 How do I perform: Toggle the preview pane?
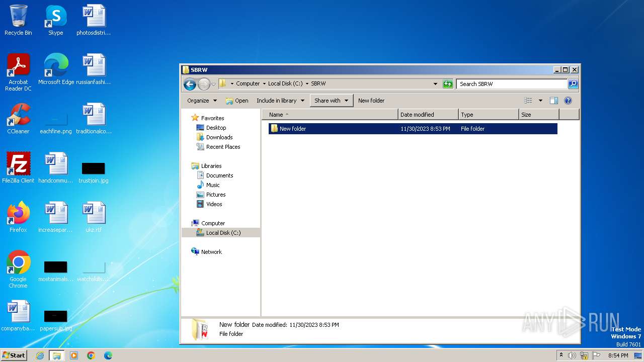click(x=554, y=101)
